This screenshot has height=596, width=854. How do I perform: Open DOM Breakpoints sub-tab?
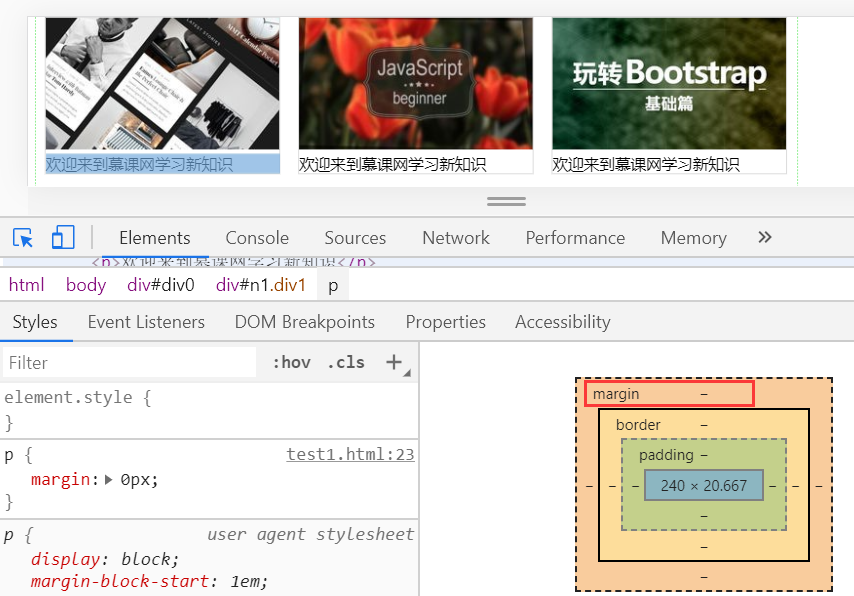click(x=304, y=322)
